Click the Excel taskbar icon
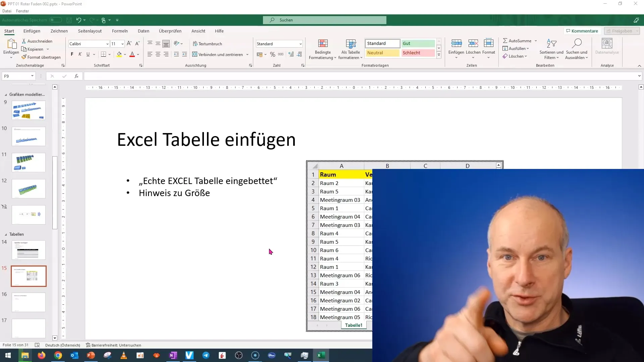Screen dimensions: 644x362 point(320,355)
